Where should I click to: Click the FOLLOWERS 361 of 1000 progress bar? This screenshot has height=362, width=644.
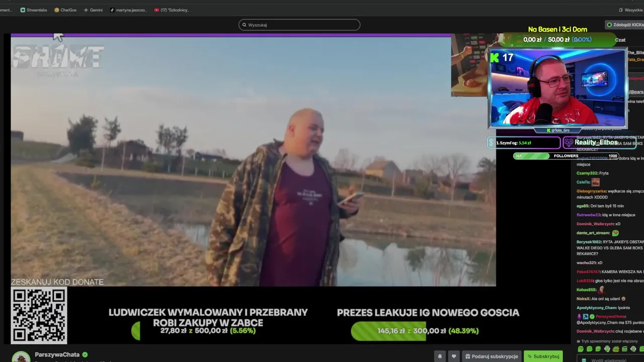pyautogui.click(x=566, y=156)
